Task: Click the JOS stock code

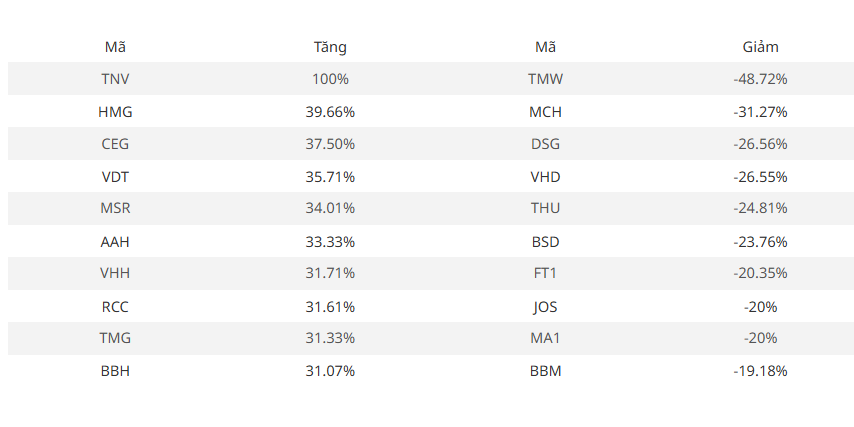Action: 545,307
